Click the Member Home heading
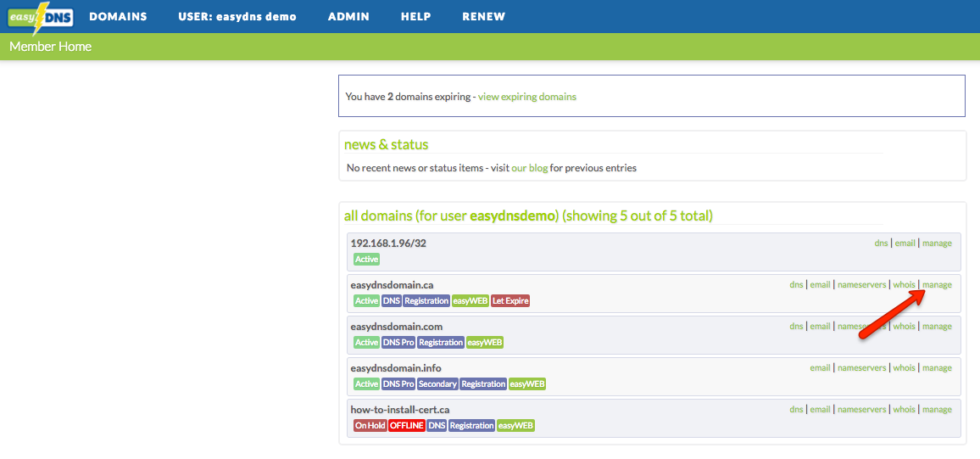Screen dimensions: 980x459 coord(51,47)
